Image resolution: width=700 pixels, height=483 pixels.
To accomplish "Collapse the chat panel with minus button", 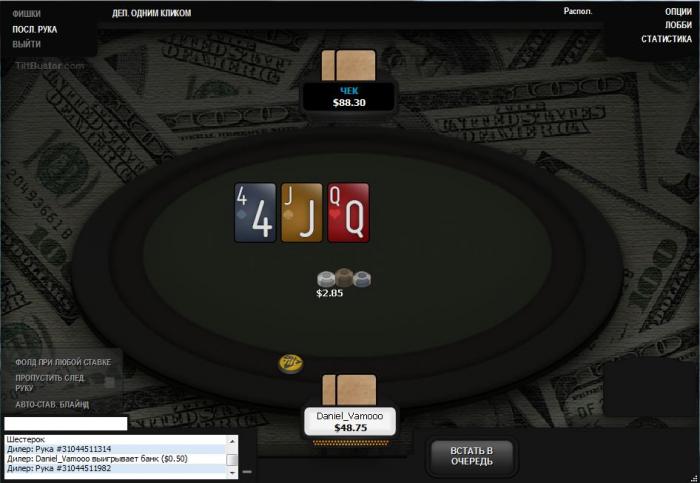I will tap(247, 471).
